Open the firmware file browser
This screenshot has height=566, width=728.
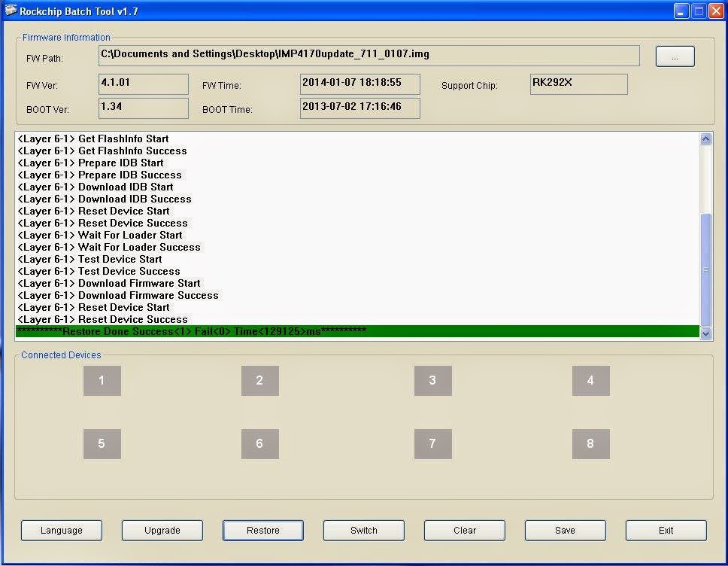coord(674,56)
